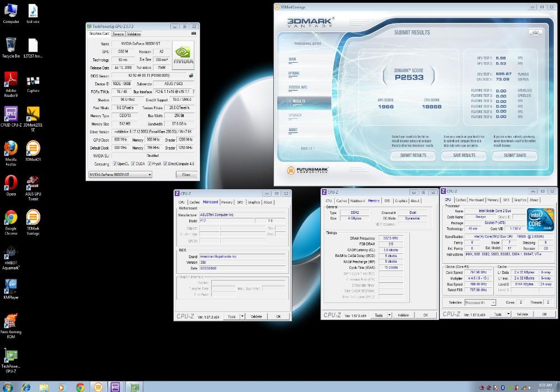This screenshot has width=560, height=392.
Task: Open the test voice audio file icon
Action: click(x=33, y=13)
